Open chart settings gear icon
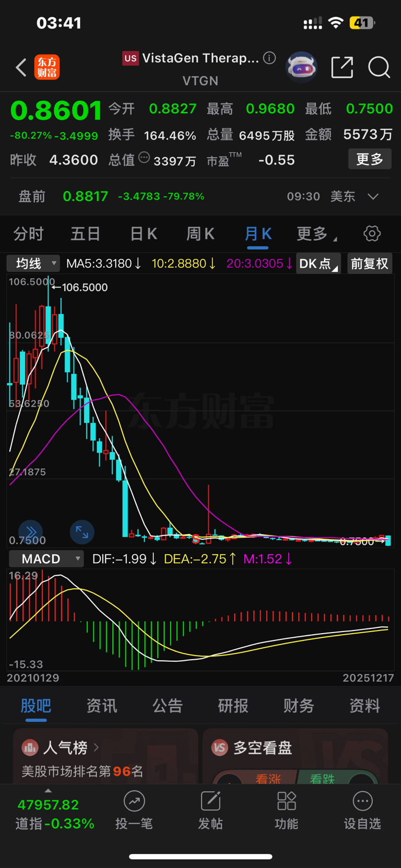 pyautogui.click(x=372, y=233)
